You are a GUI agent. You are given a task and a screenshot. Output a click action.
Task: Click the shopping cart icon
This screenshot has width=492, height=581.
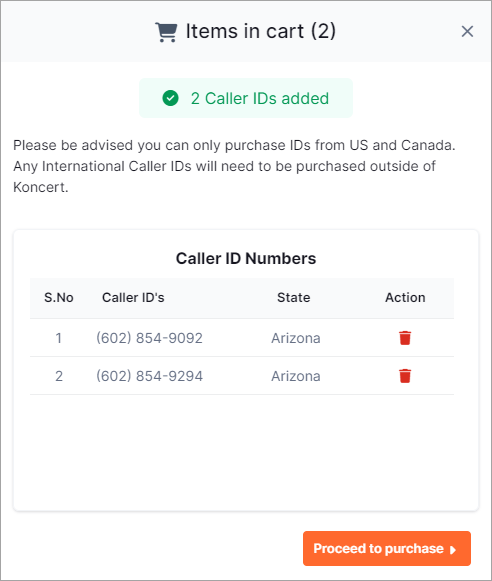point(166,32)
